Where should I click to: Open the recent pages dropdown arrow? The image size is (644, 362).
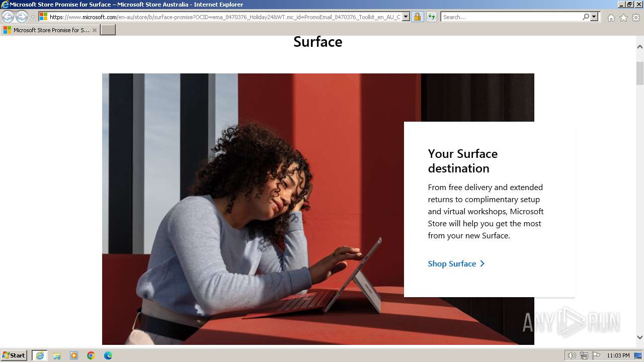click(x=33, y=17)
